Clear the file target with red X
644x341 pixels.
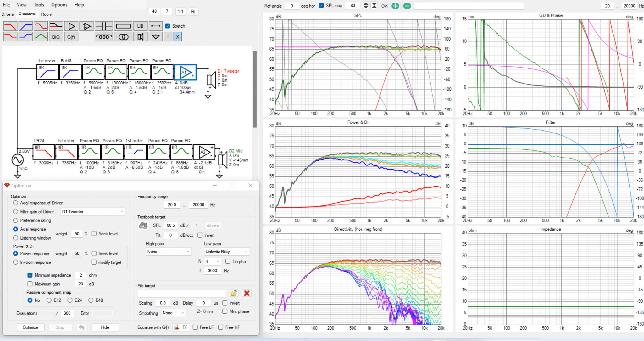[x=247, y=293]
